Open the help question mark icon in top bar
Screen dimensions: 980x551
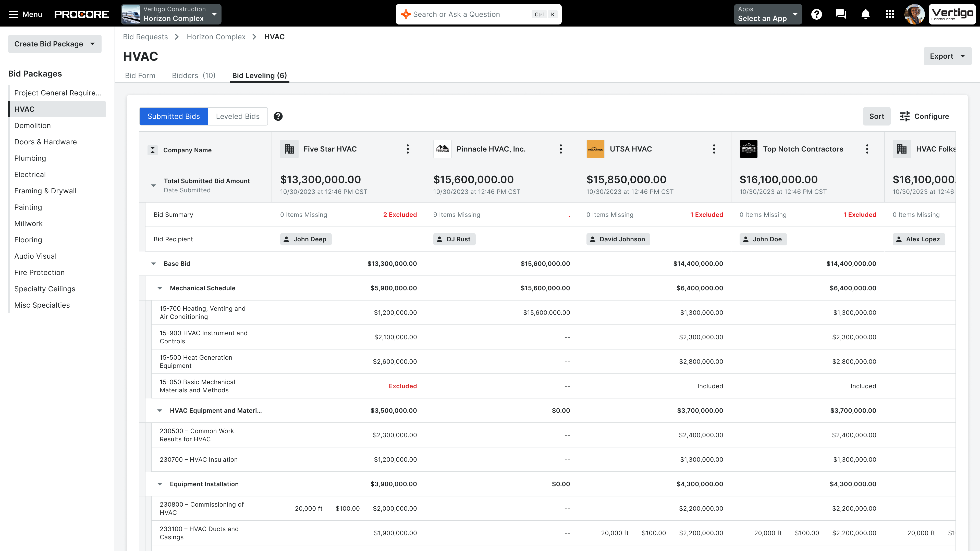(x=816, y=15)
